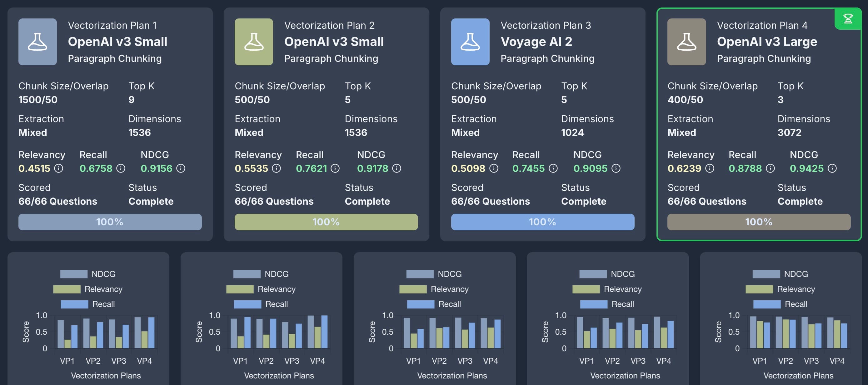Click chunk size value 400/50
The image size is (868, 385).
tap(685, 100)
